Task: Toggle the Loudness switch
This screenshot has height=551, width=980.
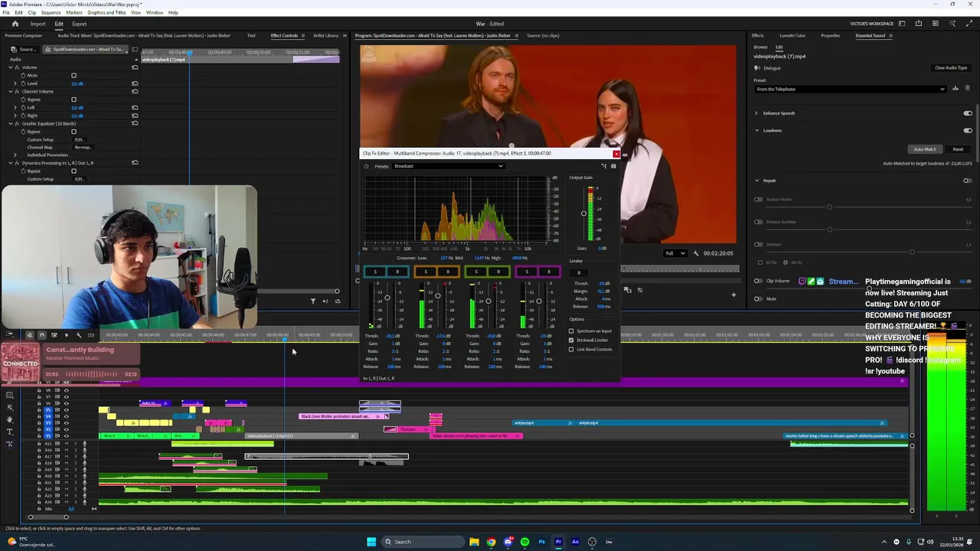Action: [967, 130]
